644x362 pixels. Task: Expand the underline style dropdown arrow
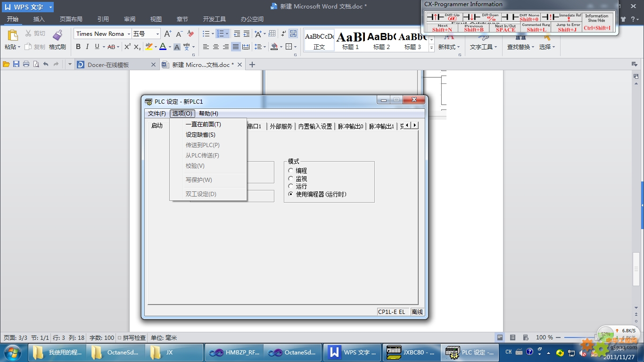[x=103, y=47]
